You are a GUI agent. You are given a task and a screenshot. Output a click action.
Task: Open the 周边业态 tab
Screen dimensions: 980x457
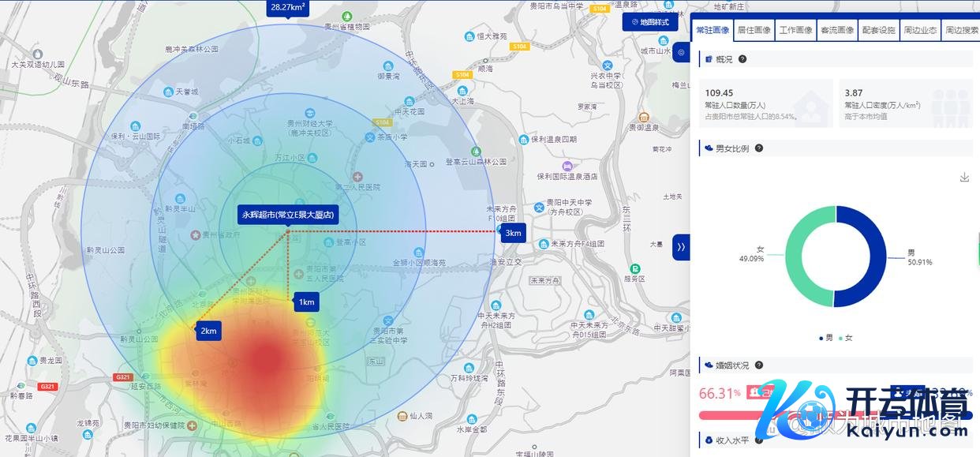click(920, 30)
